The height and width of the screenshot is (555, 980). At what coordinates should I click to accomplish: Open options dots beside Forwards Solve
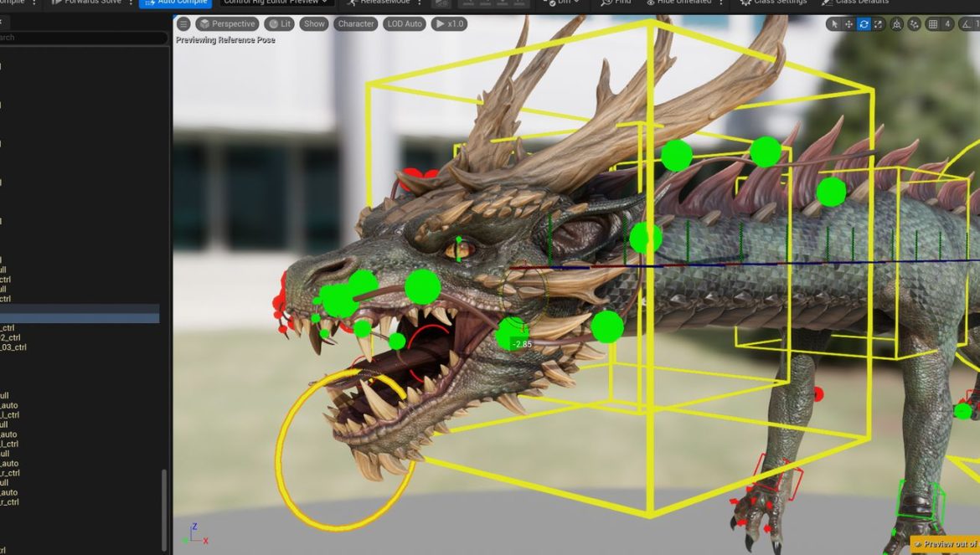(131, 3)
